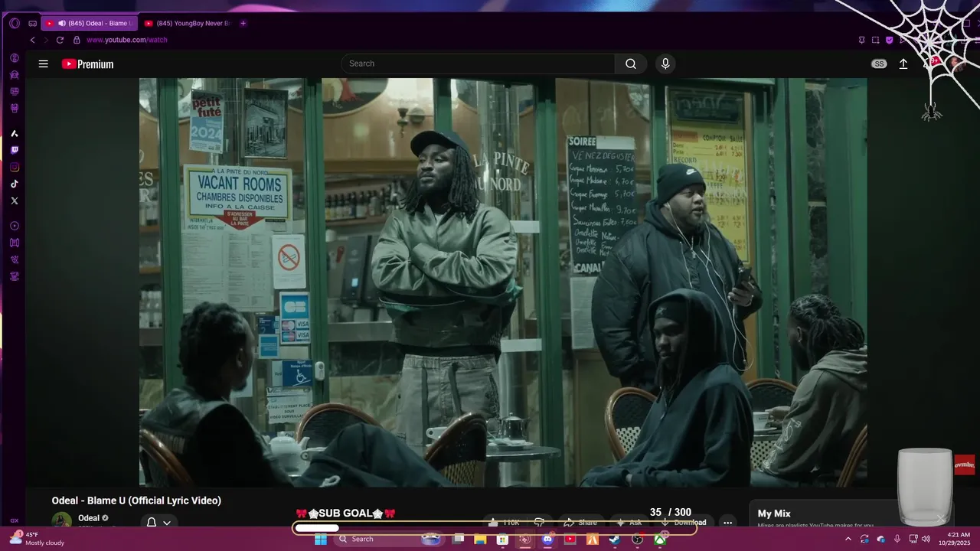The image size is (980, 551).
Task: Show hidden system tray icons chevron
Action: click(x=848, y=540)
